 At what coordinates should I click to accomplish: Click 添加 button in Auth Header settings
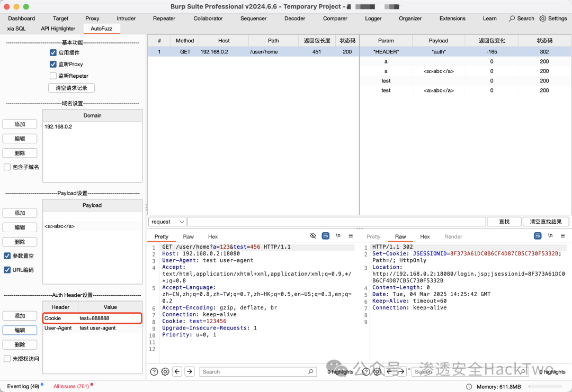pyautogui.click(x=20, y=316)
